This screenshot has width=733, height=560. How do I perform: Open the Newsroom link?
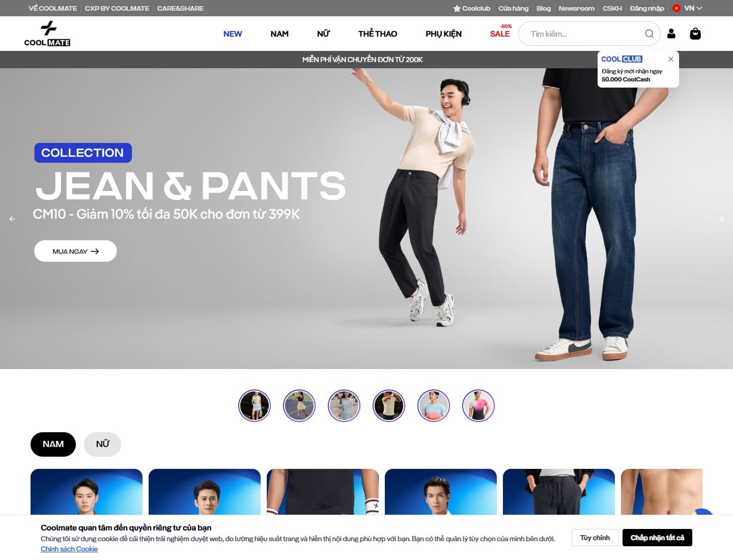pos(576,8)
